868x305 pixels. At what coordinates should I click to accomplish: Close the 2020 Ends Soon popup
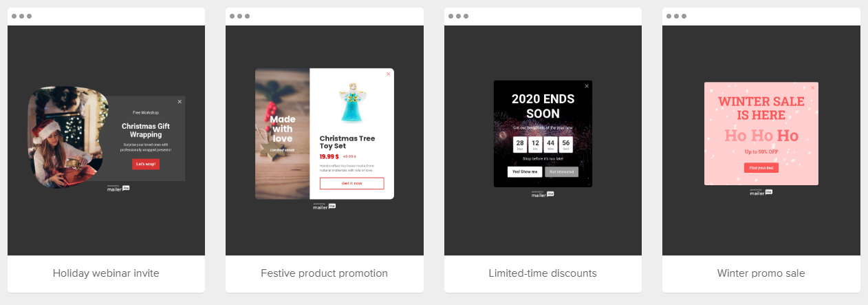(x=587, y=86)
